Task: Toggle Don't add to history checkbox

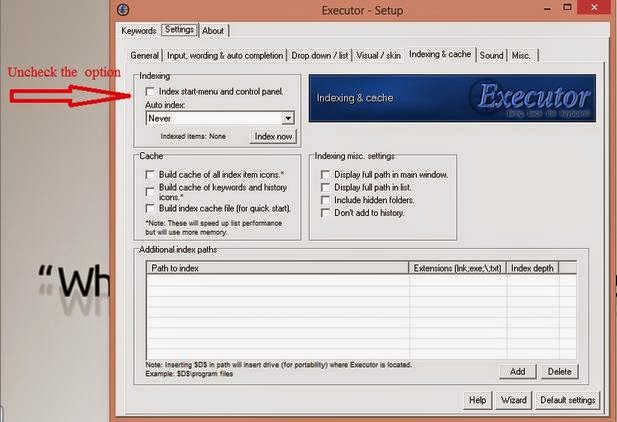Action: click(x=325, y=213)
